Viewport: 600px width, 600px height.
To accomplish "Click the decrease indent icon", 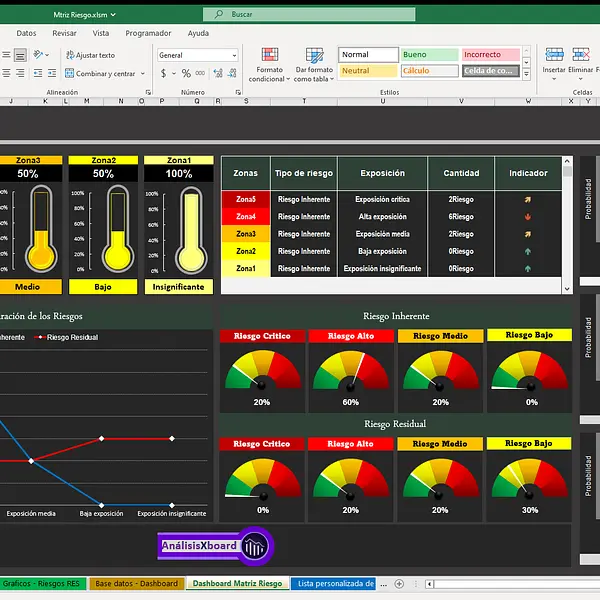I will click(x=38, y=73).
